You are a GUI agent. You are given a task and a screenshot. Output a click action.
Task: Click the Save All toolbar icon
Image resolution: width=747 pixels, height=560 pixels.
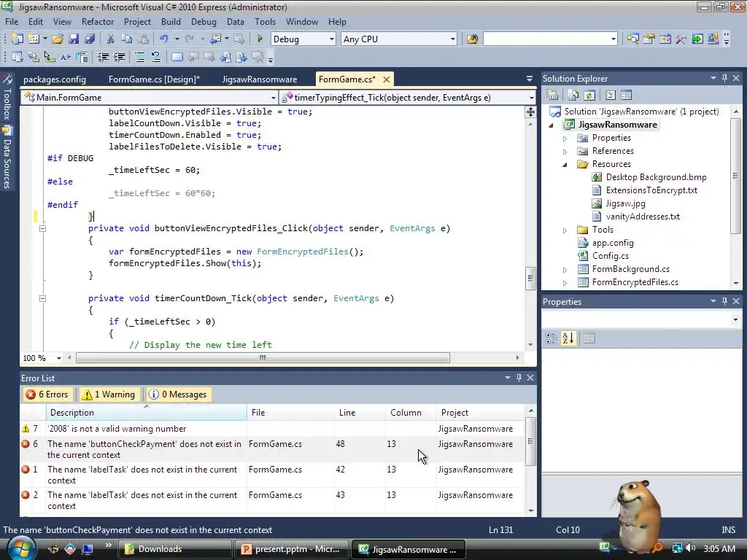pos(90,39)
